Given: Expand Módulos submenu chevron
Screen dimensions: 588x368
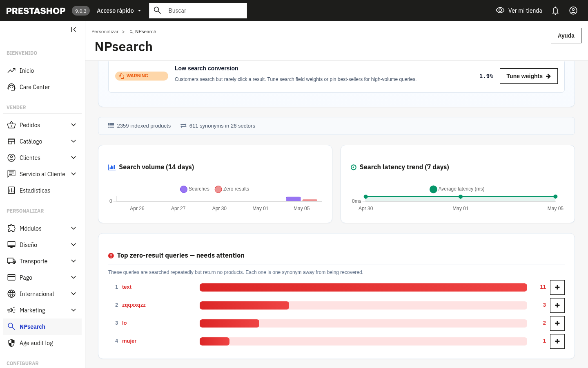Looking at the screenshot, I should point(73,229).
